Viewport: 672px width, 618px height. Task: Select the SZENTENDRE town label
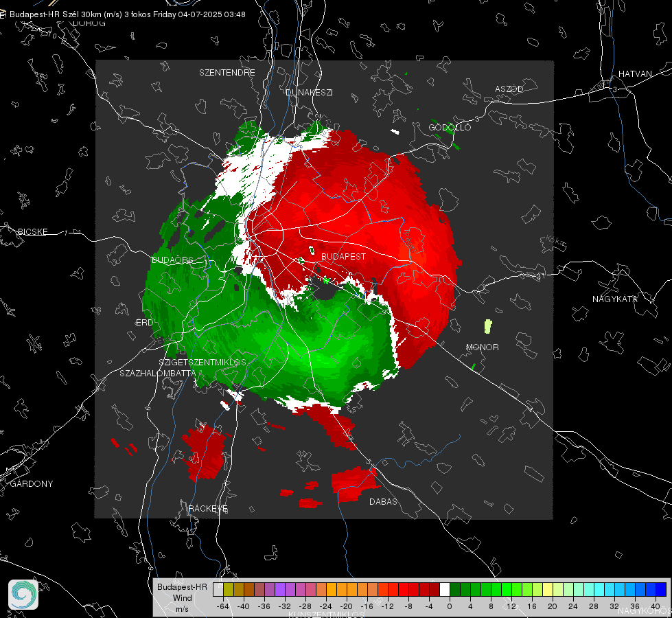point(227,73)
